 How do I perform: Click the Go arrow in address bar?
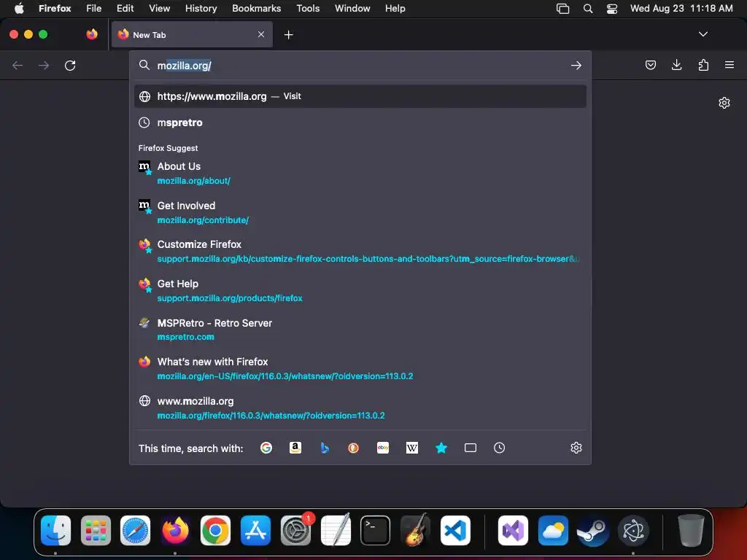tap(576, 65)
